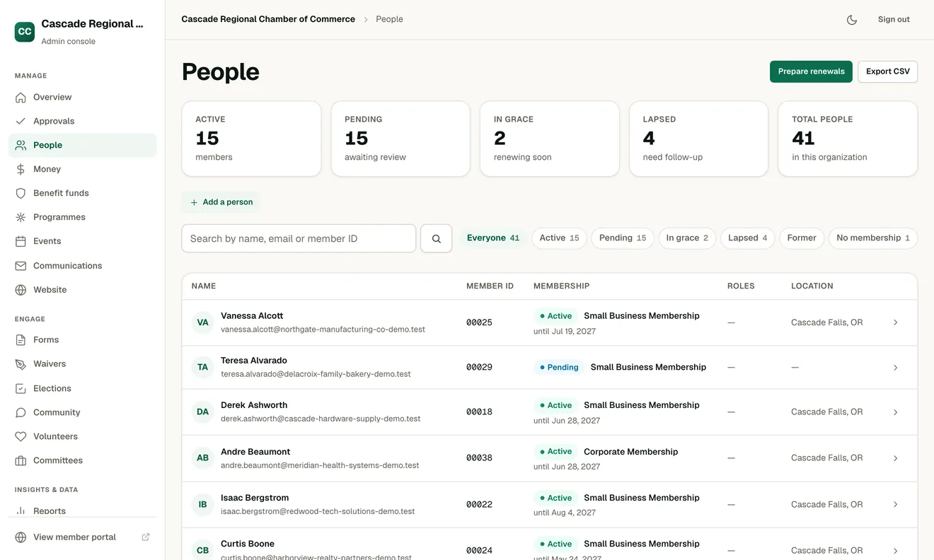Screen dimensions: 934x560
Task: Sign out of the admin console
Action: click(894, 20)
